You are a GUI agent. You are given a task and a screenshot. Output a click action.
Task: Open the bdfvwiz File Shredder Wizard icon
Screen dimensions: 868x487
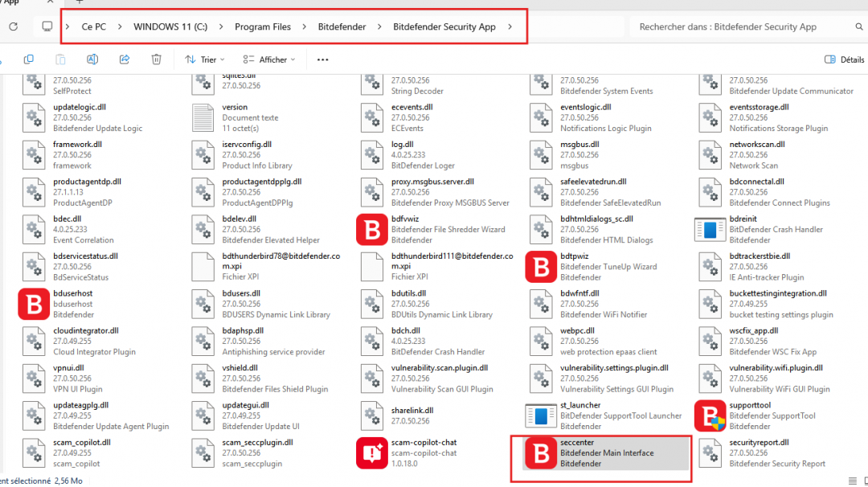tap(371, 229)
